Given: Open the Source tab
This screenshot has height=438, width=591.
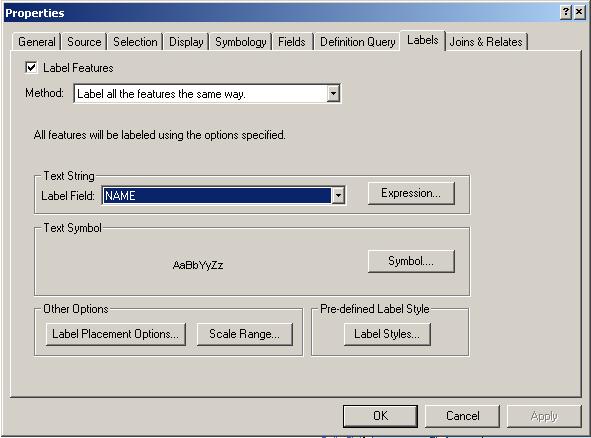Looking at the screenshot, I should pyautogui.click(x=84, y=41).
